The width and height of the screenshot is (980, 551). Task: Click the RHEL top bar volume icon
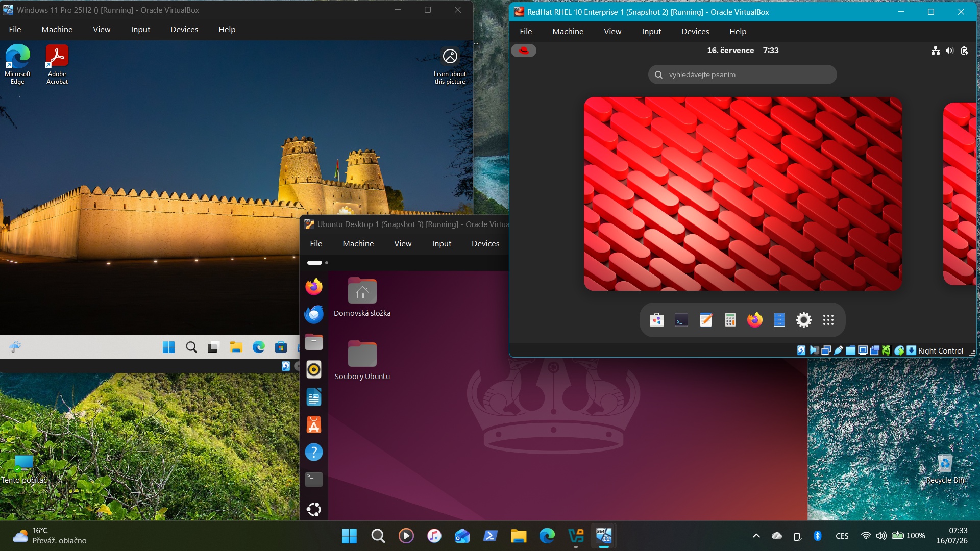pyautogui.click(x=949, y=51)
